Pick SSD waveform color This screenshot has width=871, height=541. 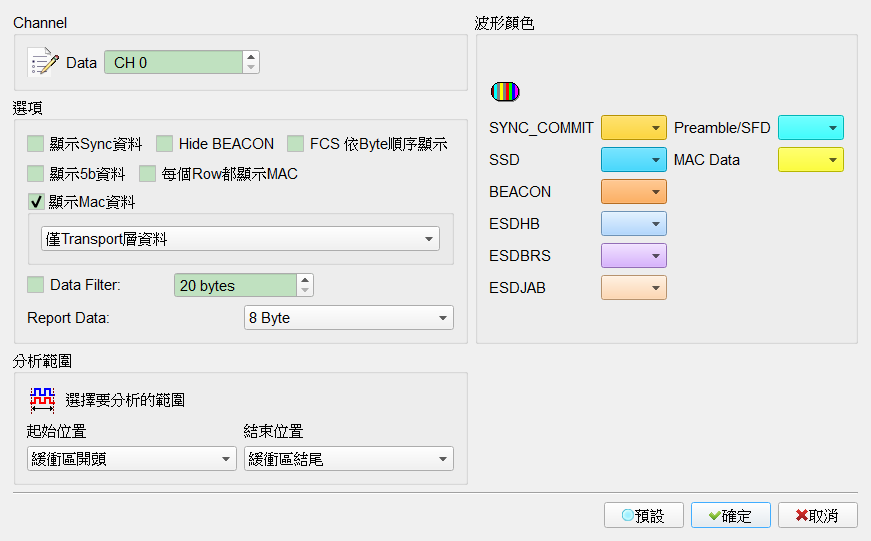coord(634,159)
